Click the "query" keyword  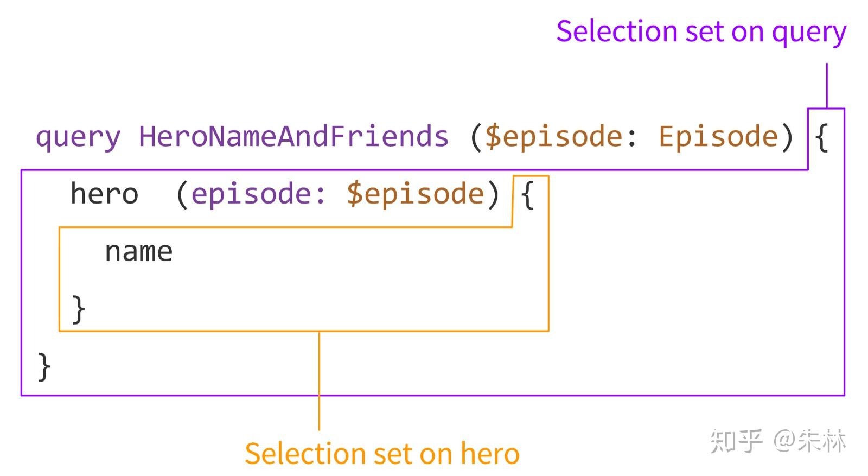coord(78,136)
